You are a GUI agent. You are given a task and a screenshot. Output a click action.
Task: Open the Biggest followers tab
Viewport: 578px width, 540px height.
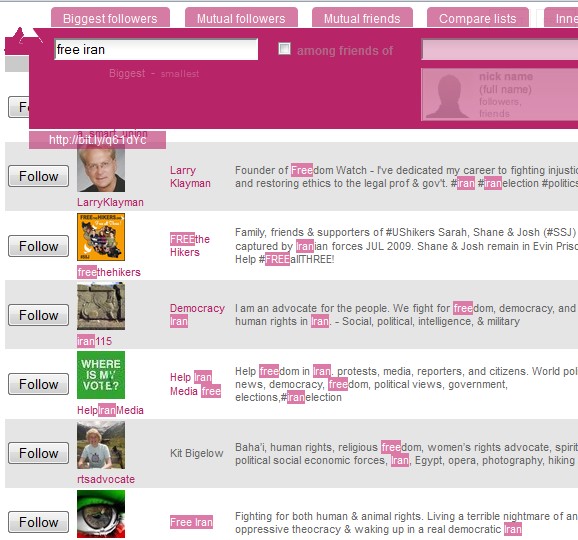[x=110, y=18]
